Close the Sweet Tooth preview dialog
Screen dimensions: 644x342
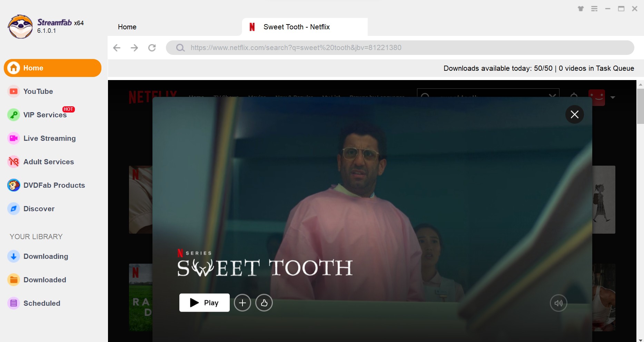click(575, 114)
